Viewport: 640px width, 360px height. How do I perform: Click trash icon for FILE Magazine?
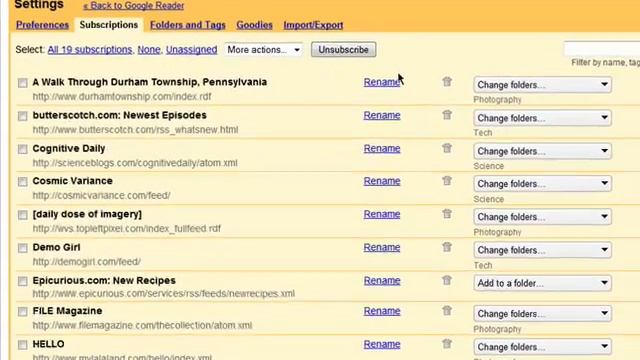[x=447, y=311]
